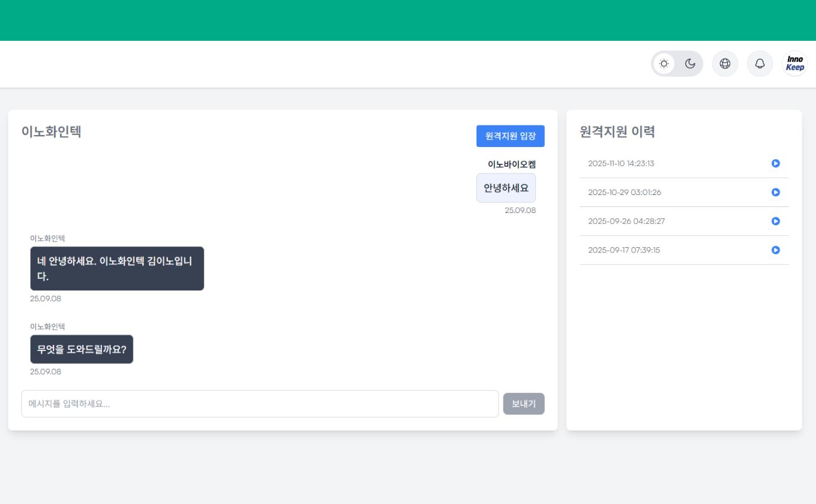The height and width of the screenshot is (504, 816).
Task: Select the 안녕하세요 message bubble
Action: pyautogui.click(x=506, y=187)
